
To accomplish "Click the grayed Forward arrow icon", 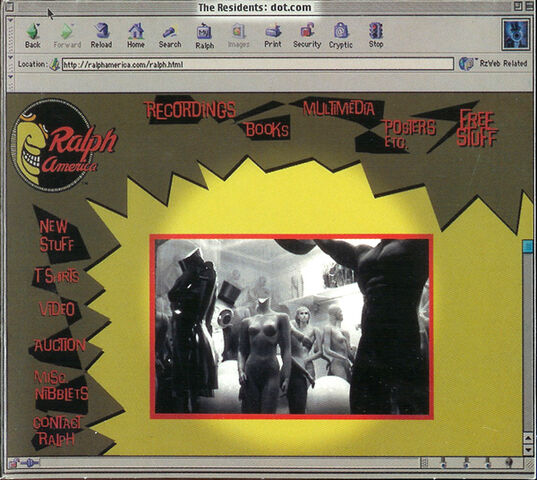I will click(67, 31).
